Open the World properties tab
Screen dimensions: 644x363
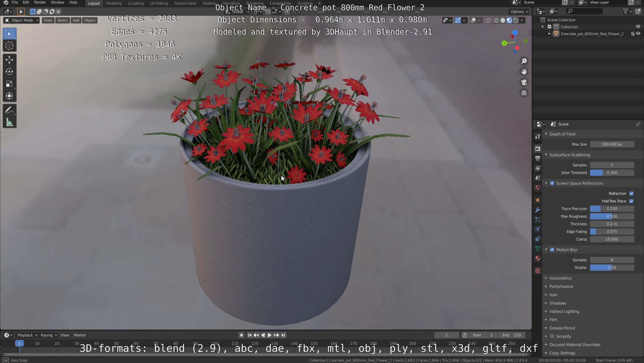(538, 188)
